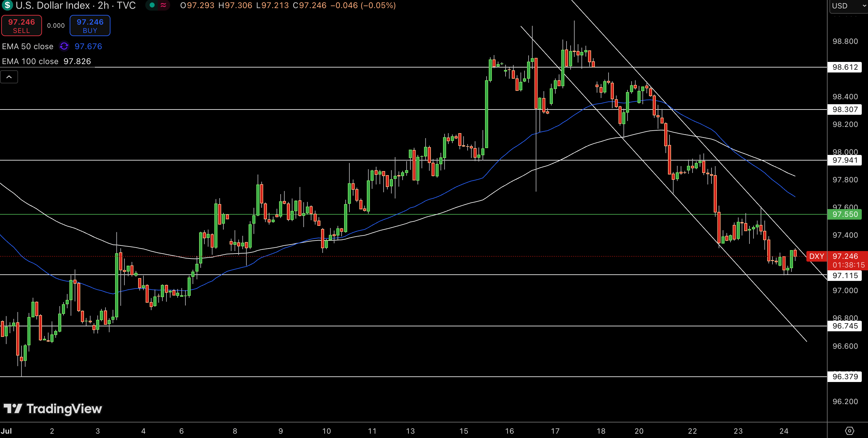Image resolution: width=868 pixels, height=438 pixels.
Task: Click date 17 on the time axis
Action: 555,431
